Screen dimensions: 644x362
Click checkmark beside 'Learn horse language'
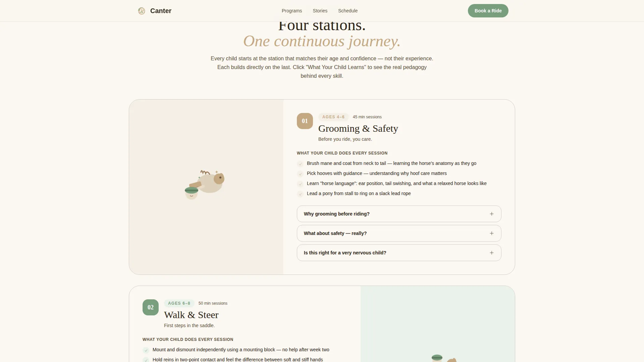tap(300, 184)
